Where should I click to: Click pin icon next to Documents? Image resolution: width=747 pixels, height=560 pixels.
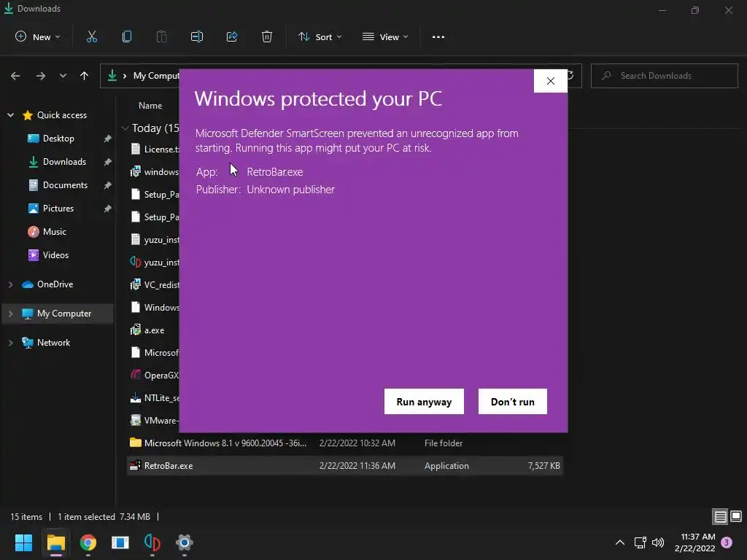point(108,185)
